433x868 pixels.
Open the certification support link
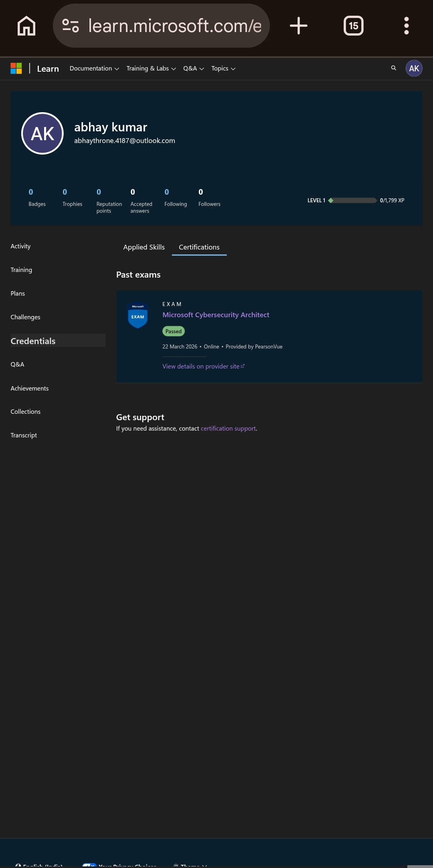point(228,429)
